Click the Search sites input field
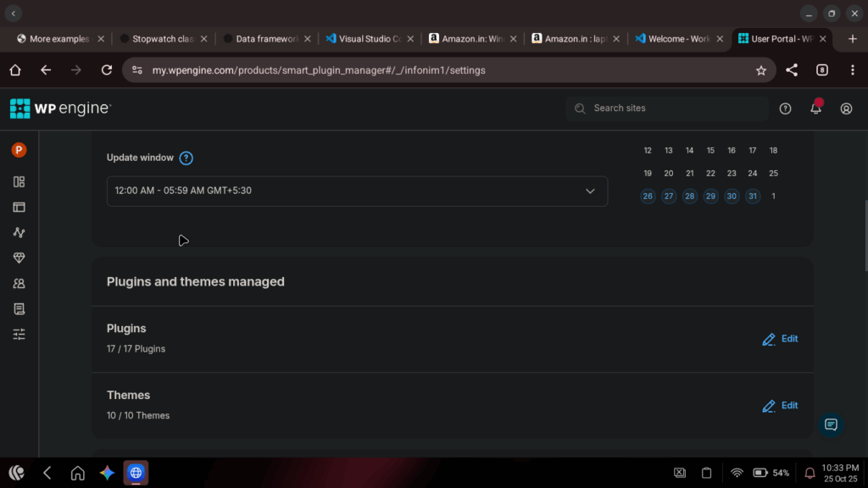This screenshot has width=868, height=488. (x=668, y=108)
